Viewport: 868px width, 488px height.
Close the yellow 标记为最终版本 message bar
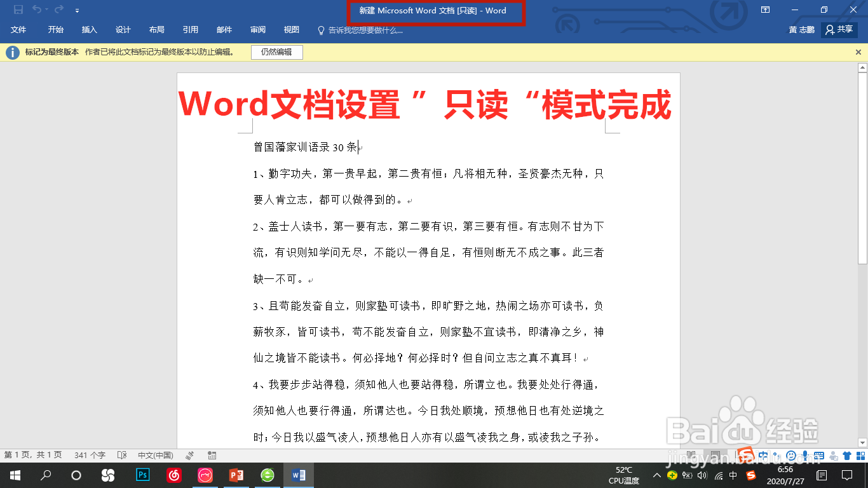[x=858, y=52]
